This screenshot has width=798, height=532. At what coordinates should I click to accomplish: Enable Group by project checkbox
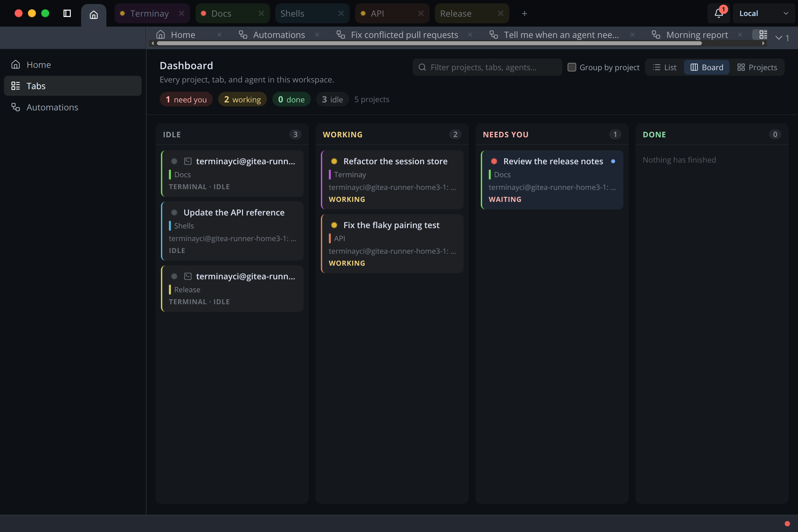(x=572, y=67)
